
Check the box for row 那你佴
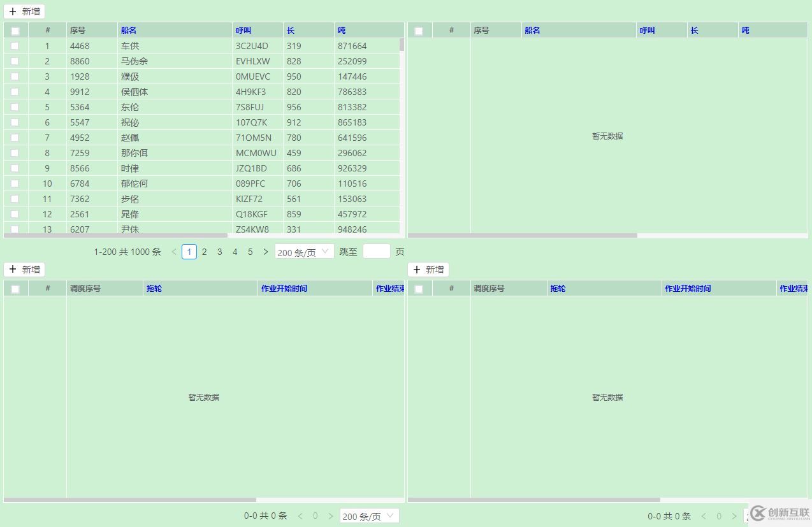click(15, 153)
